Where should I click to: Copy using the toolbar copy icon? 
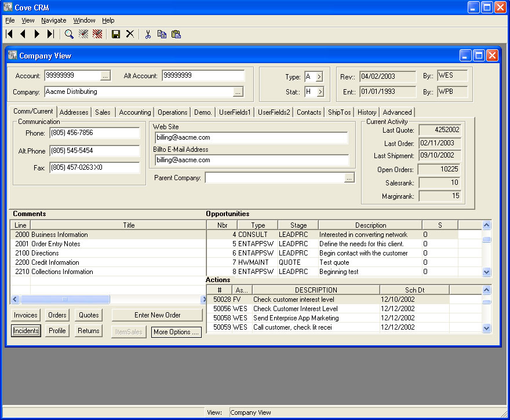(162, 34)
